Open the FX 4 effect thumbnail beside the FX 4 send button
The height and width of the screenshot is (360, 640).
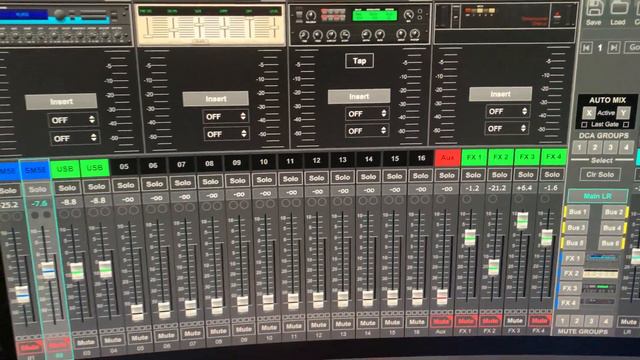[598, 302]
